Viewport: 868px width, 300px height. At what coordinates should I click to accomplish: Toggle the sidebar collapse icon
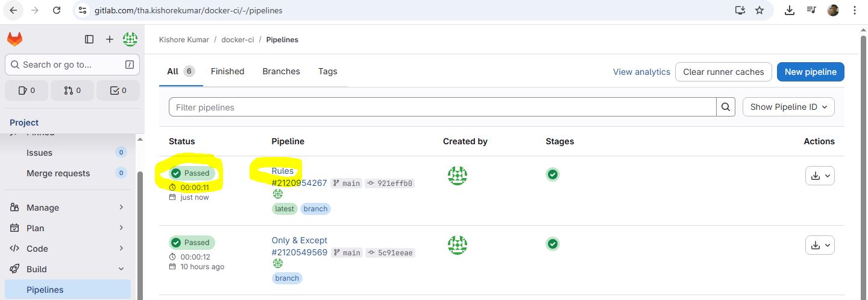click(89, 39)
